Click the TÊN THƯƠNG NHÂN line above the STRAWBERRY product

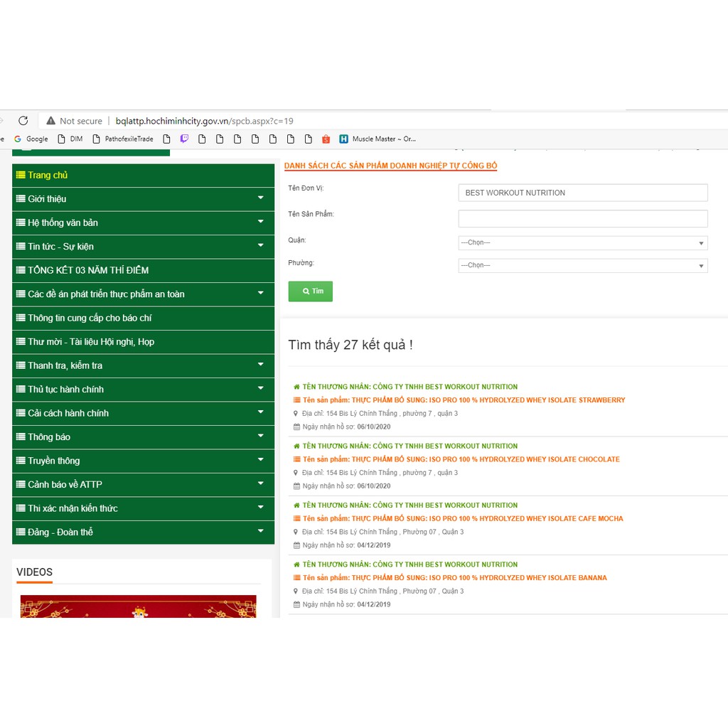[x=410, y=387]
